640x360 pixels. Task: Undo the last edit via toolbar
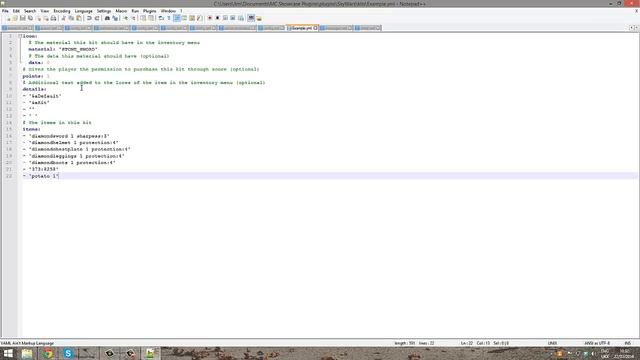pos(89,18)
